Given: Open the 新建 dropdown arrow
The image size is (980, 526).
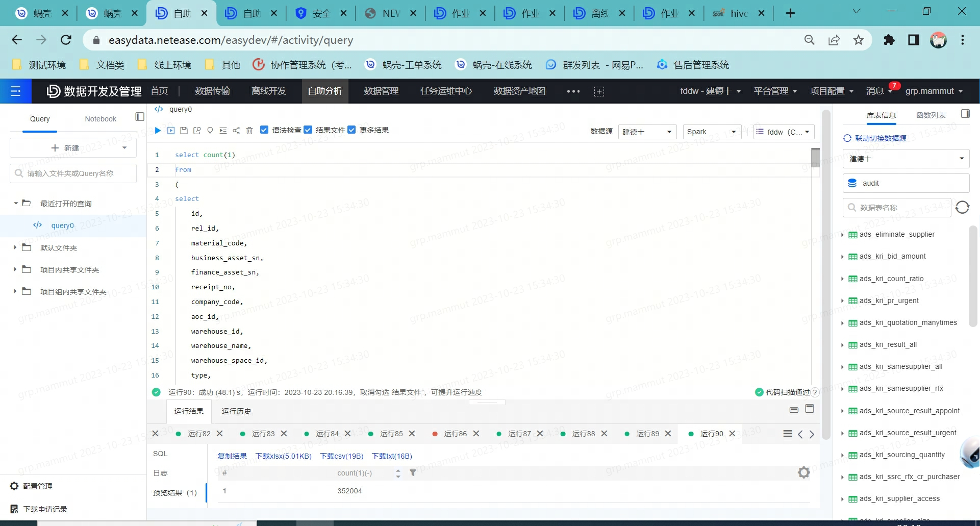Looking at the screenshot, I should (124, 147).
